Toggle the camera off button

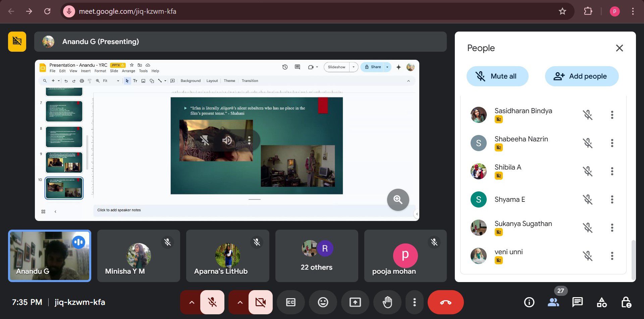click(260, 302)
